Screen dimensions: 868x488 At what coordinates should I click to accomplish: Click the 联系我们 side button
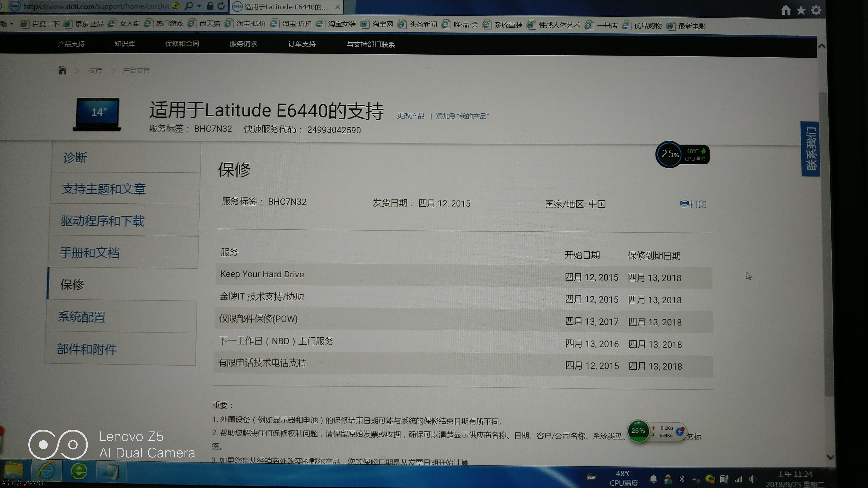810,148
